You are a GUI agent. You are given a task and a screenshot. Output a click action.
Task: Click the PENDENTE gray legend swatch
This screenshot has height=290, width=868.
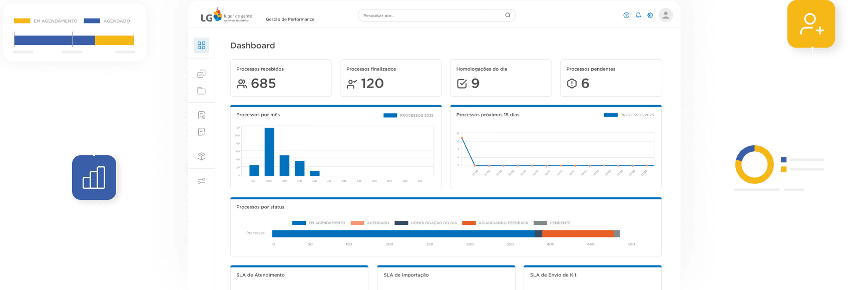[540, 223]
